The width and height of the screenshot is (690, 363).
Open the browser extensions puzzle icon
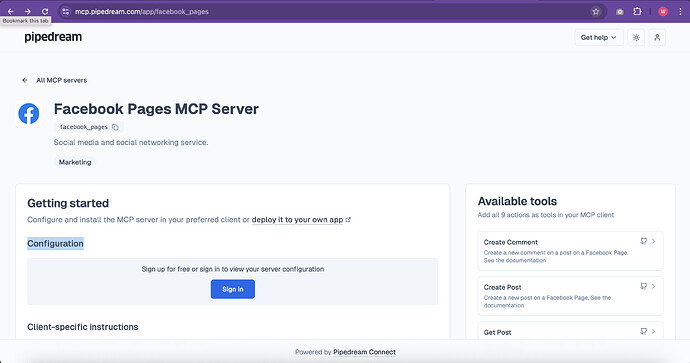click(x=637, y=11)
